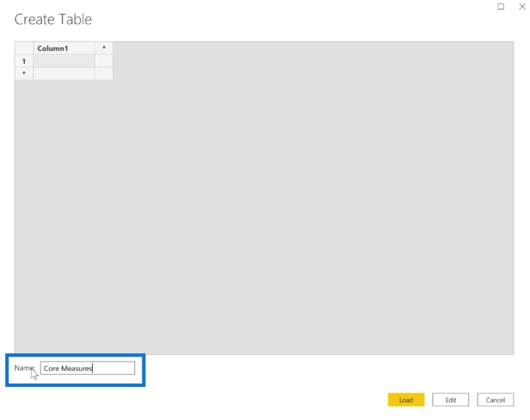Open the query editor with Edit
This screenshot has height=420, width=530.
pos(450,399)
